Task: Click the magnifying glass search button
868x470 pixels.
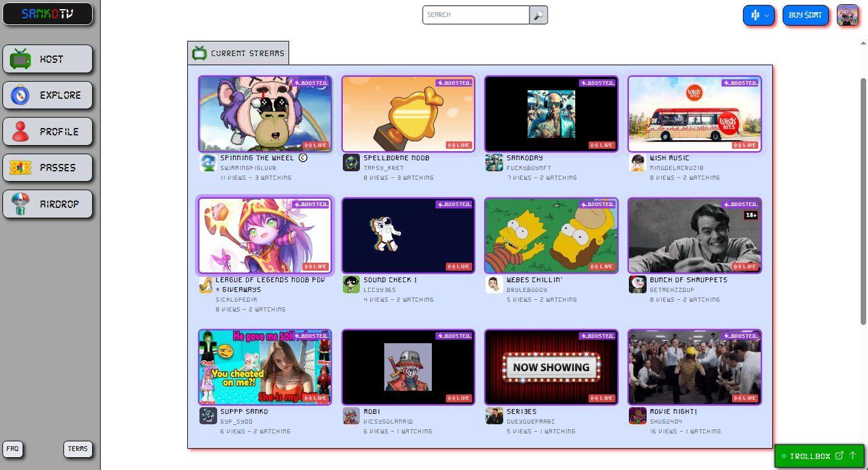Action: pyautogui.click(x=539, y=15)
